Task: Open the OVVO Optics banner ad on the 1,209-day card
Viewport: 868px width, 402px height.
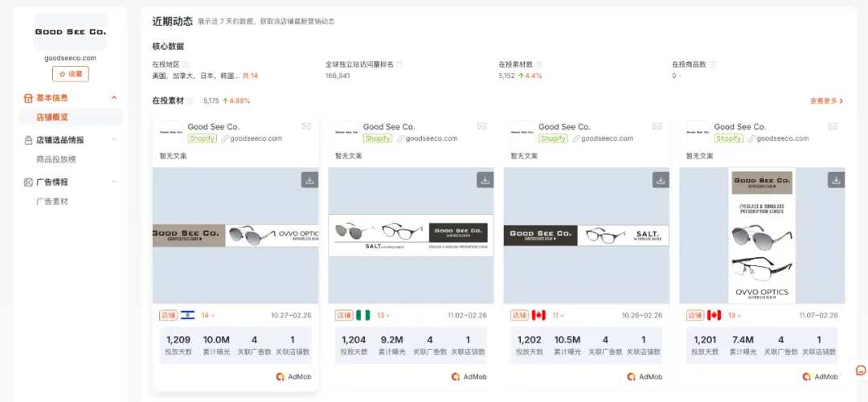Action: [x=235, y=236]
